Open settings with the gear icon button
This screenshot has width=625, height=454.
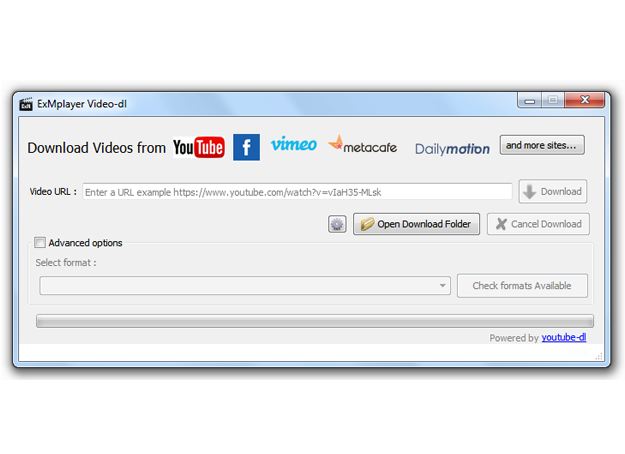click(337, 224)
